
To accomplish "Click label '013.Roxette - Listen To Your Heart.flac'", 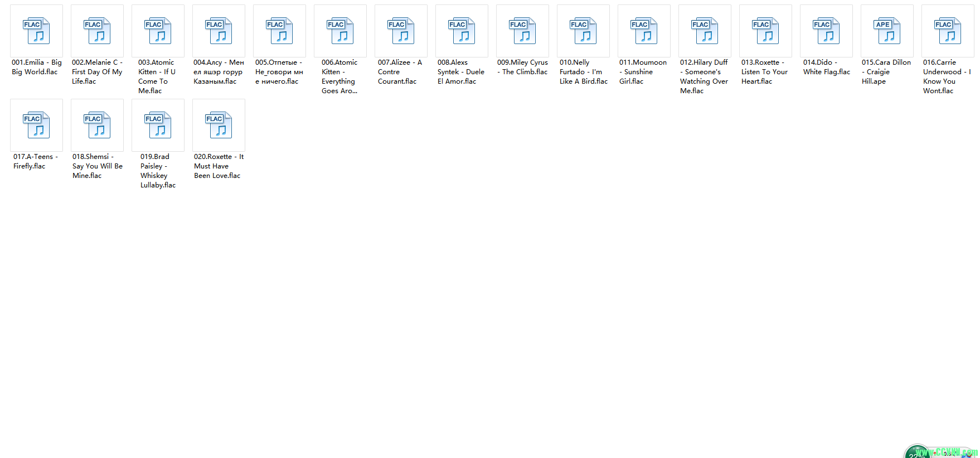I will [x=764, y=72].
